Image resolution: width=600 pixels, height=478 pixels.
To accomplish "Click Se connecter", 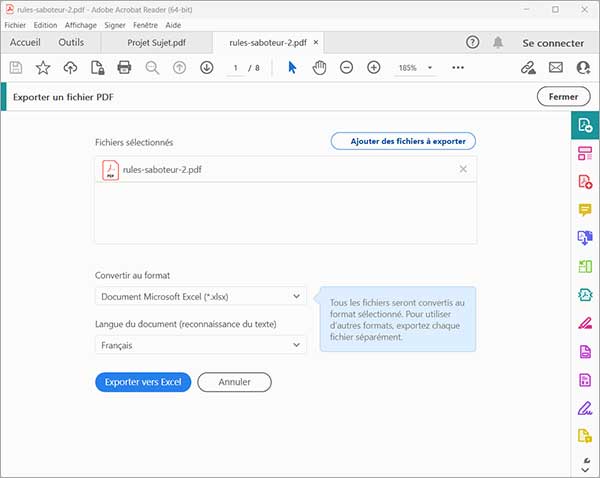I will [553, 43].
